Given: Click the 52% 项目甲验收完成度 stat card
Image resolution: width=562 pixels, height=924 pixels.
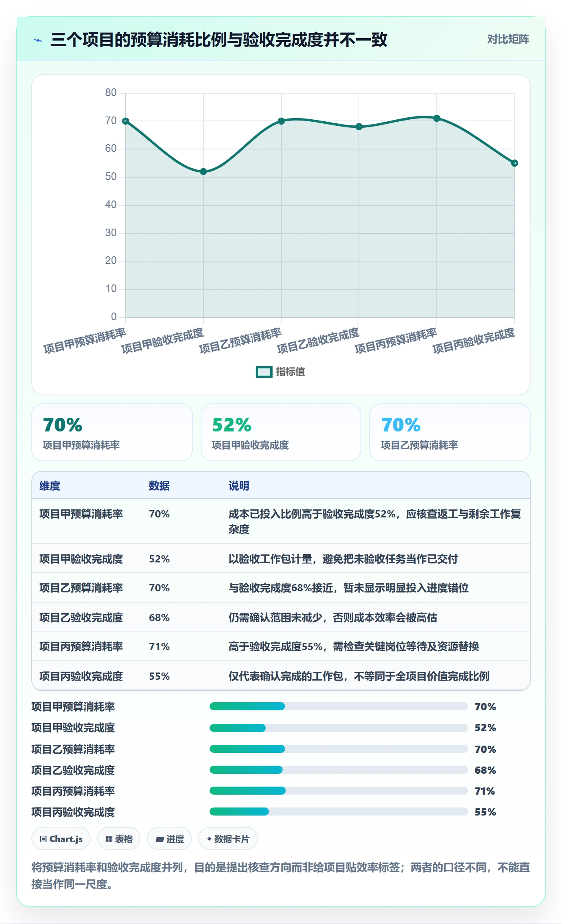Looking at the screenshot, I should point(281,432).
